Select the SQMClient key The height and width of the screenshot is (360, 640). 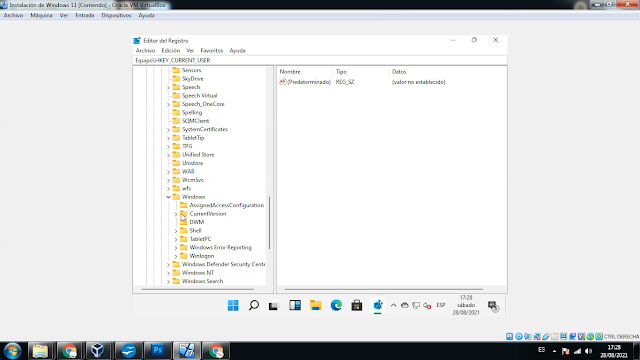click(x=196, y=121)
